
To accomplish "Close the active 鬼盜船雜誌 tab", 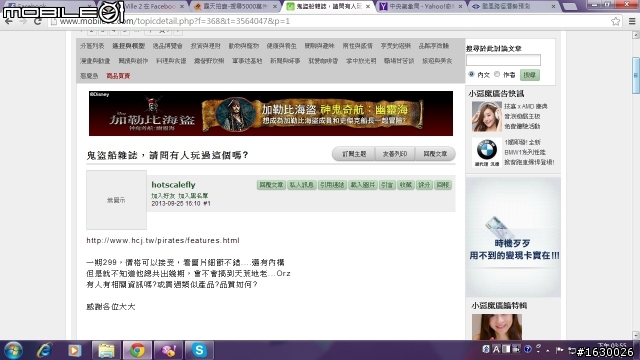I will (368, 7).
